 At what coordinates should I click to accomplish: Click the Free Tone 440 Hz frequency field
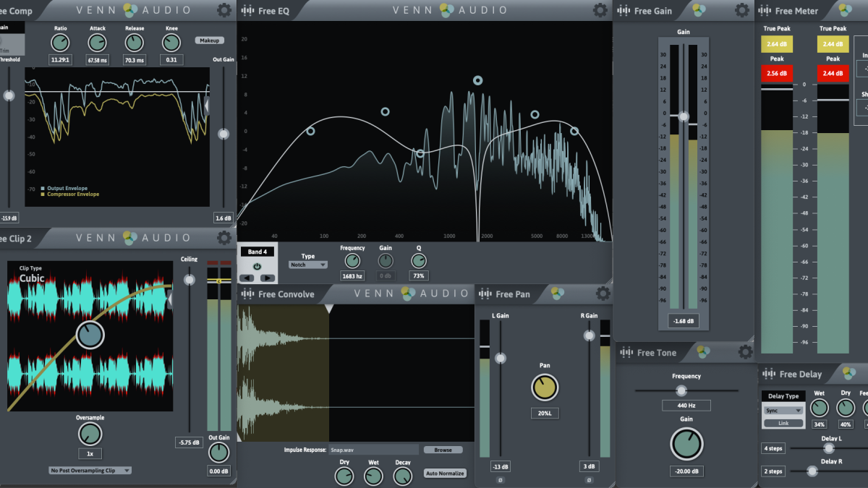click(x=686, y=406)
